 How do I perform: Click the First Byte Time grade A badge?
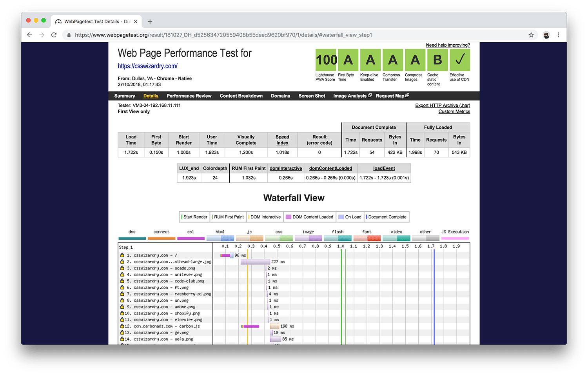[x=348, y=60]
